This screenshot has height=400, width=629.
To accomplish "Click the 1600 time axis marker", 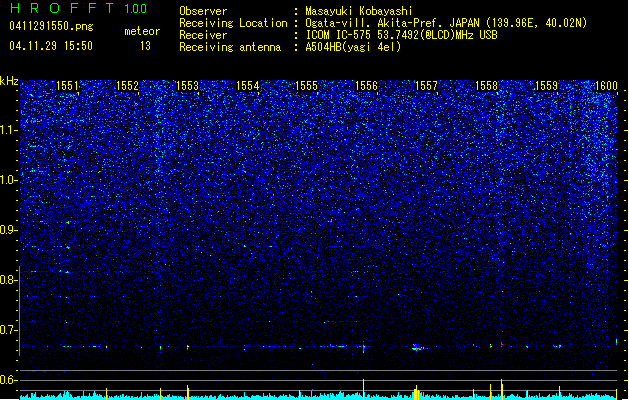I will (x=606, y=86).
